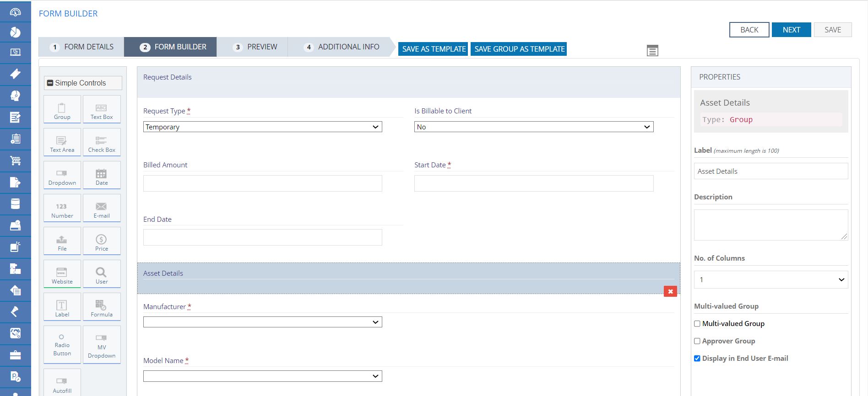Select the Asset Details group header
The width and height of the screenshot is (868, 396).
point(408,278)
